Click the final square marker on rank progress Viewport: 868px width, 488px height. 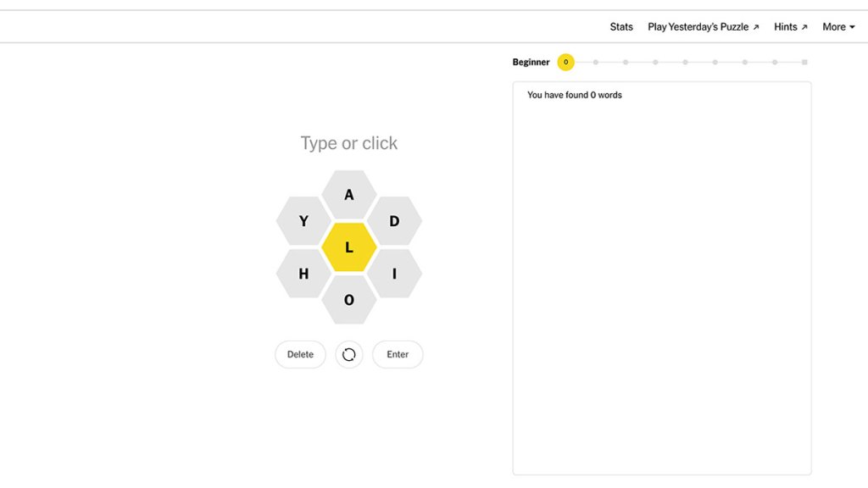click(x=804, y=62)
